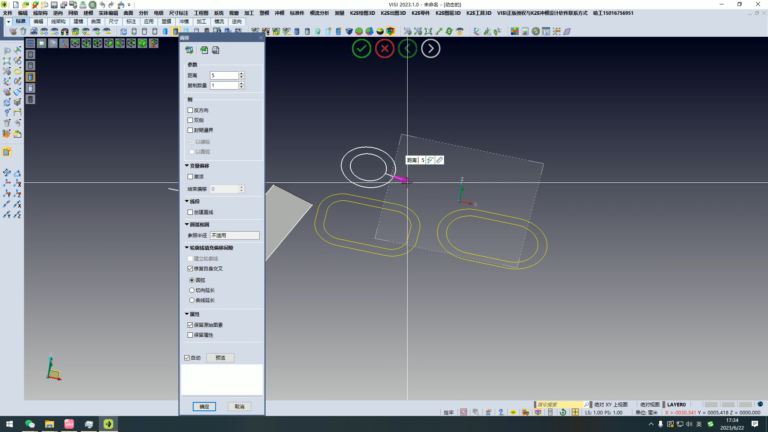
Task: Click the first icon in the offset dialog toolbar
Action: coord(189,50)
